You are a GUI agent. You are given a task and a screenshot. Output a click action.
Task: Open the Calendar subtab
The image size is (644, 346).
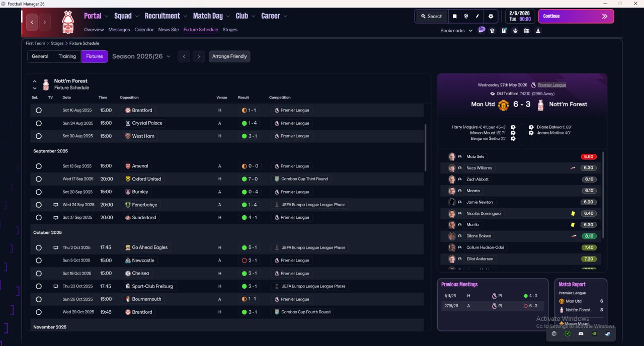(144, 30)
